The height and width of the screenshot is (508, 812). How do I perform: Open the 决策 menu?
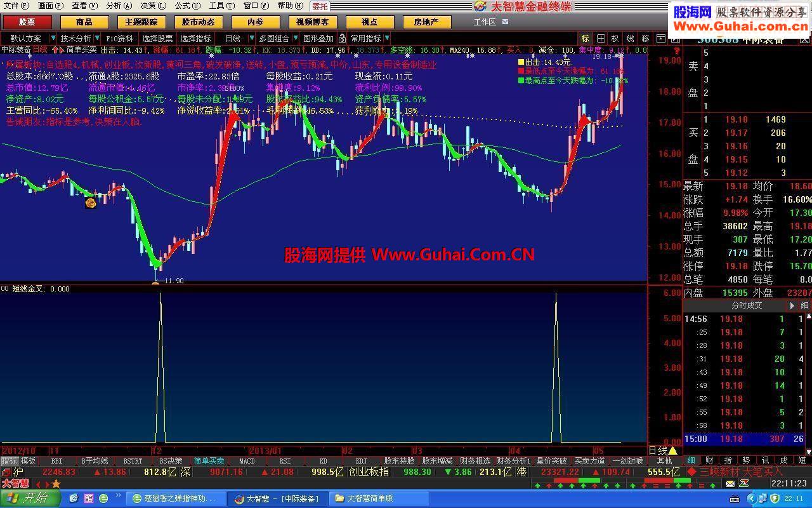(153, 6)
